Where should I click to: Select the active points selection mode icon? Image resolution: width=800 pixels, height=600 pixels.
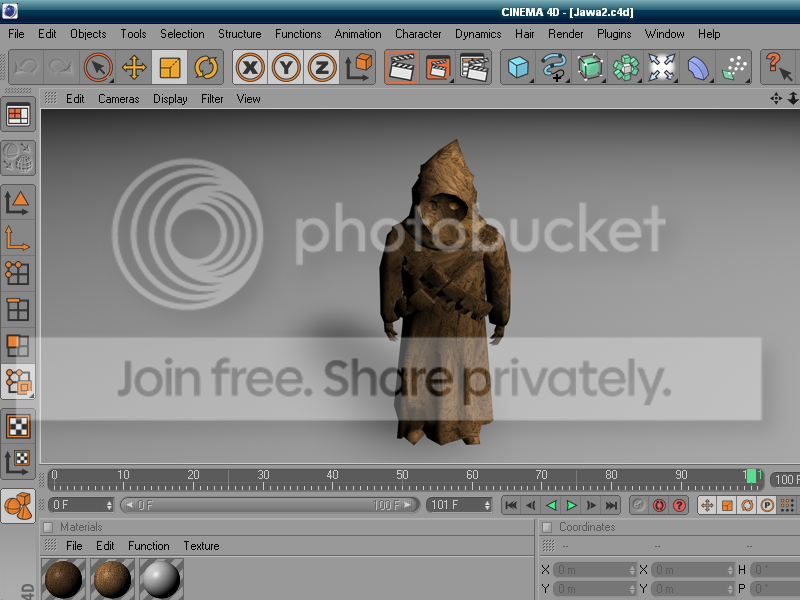click(18, 382)
